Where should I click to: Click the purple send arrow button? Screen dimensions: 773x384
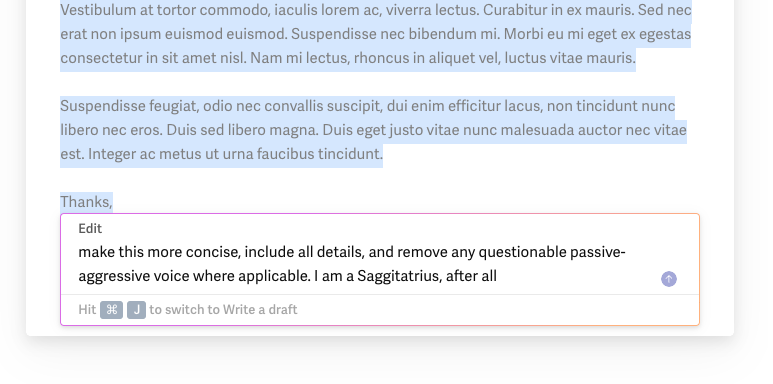pos(668,279)
